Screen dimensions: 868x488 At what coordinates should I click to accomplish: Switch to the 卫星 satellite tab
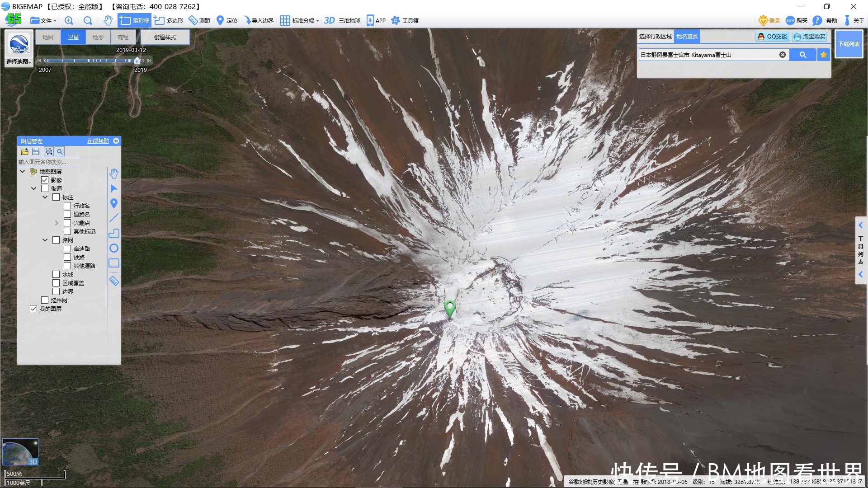[x=73, y=37]
